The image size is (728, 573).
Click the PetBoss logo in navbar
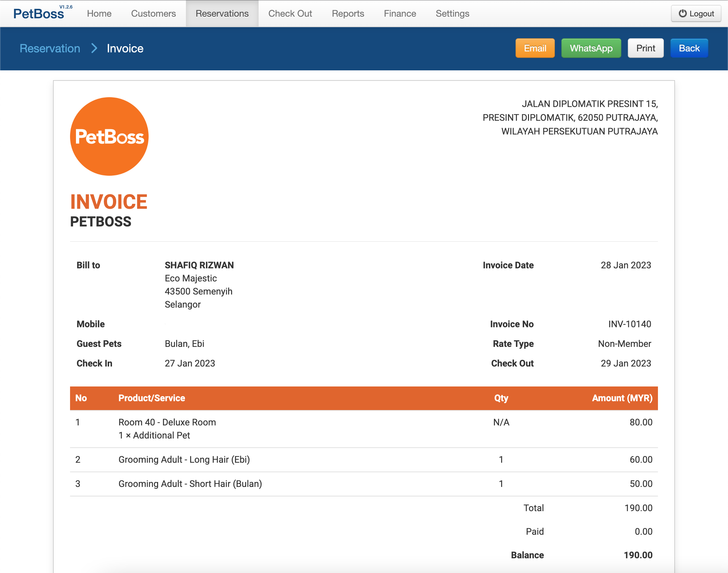pos(39,13)
